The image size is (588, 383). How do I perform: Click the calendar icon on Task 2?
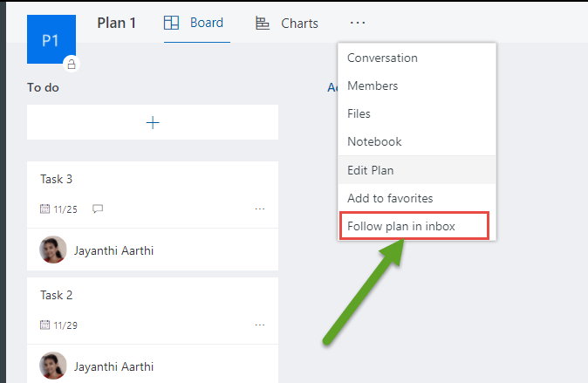tap(45, 325)
